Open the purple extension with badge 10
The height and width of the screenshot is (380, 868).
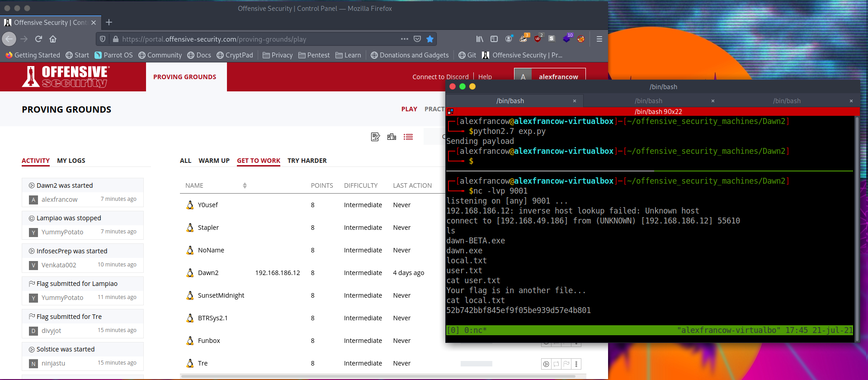pyautogui.click(x=567, y=38)
